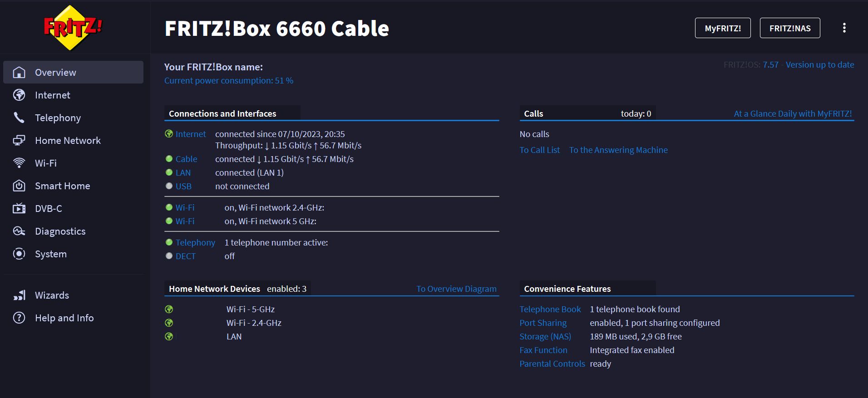Open Smart Home menu
The image size is (868, 398).
click(x=73, y=186)
